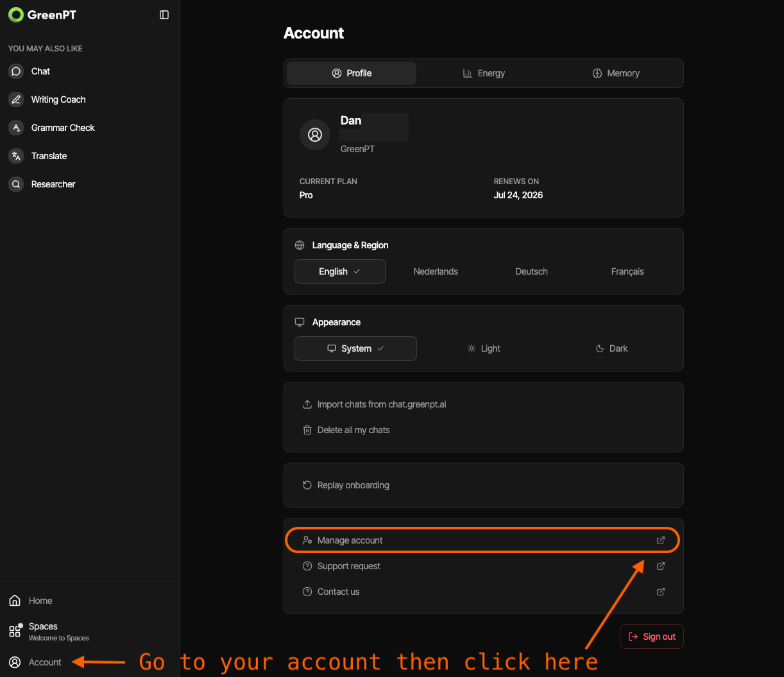Open the Support request link
The image size is (784, 677).
(484, 566)
